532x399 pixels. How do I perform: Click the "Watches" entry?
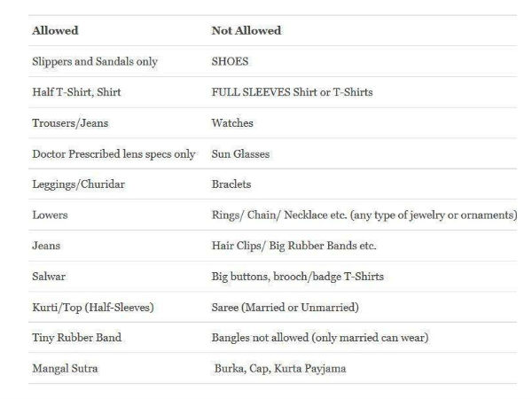coord(232,123)
